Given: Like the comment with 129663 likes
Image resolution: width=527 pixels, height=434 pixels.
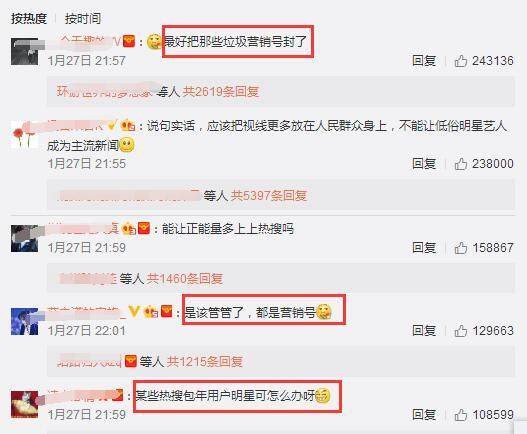Looking at the screenshot, I should [460, 331].
